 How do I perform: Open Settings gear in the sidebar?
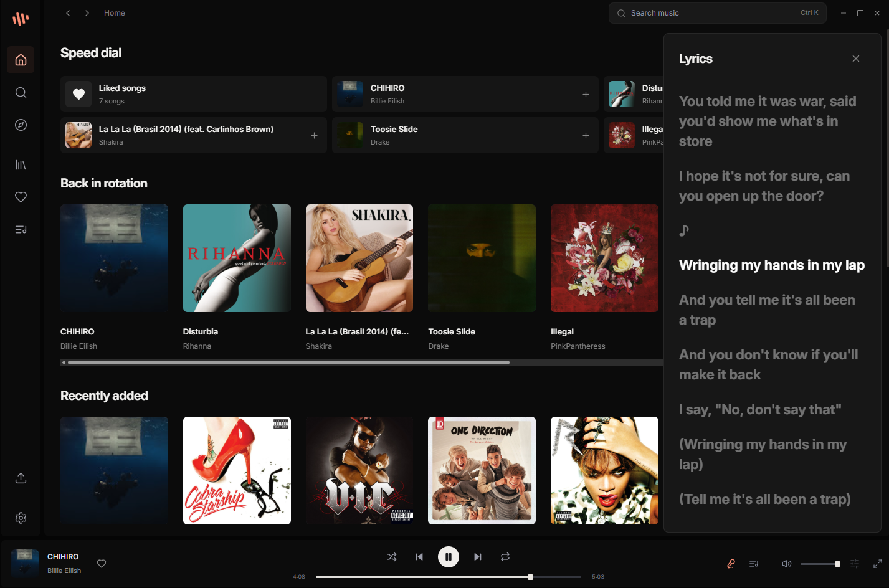click(21, 518)
